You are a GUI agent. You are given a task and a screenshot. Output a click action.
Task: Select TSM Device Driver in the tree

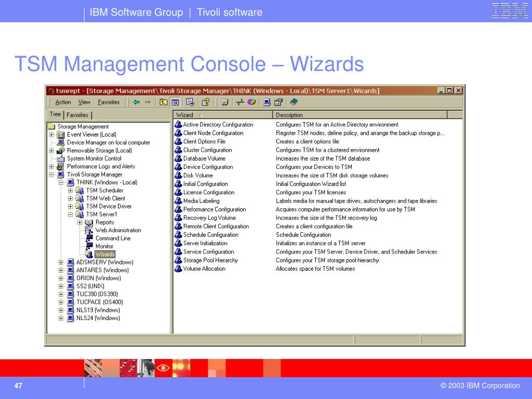tap(109, 206)
